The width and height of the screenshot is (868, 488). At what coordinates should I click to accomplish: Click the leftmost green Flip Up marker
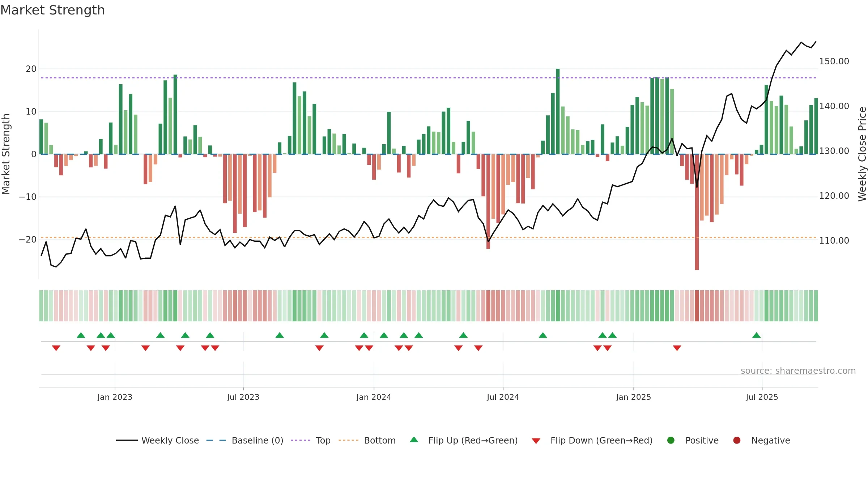pos(81,335)
